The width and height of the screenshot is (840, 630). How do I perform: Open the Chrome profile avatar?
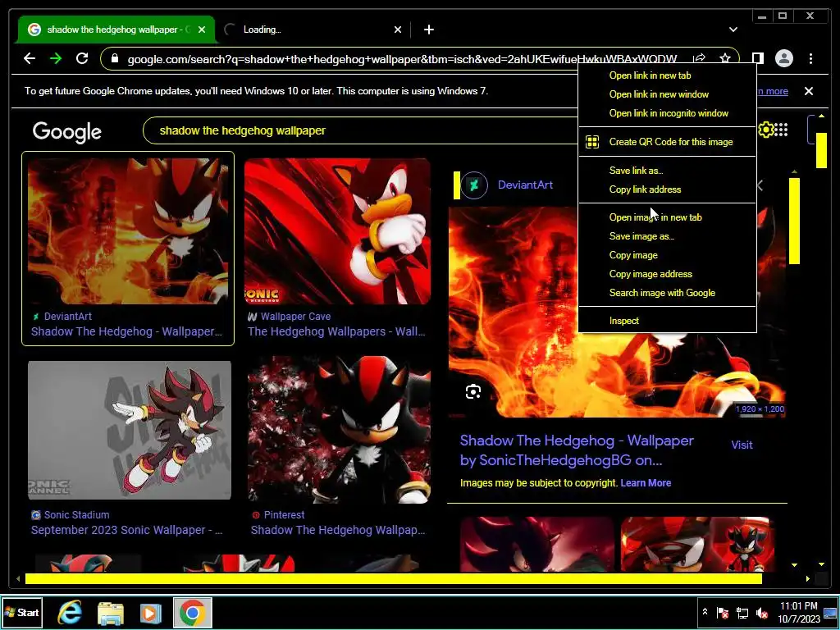783,58
